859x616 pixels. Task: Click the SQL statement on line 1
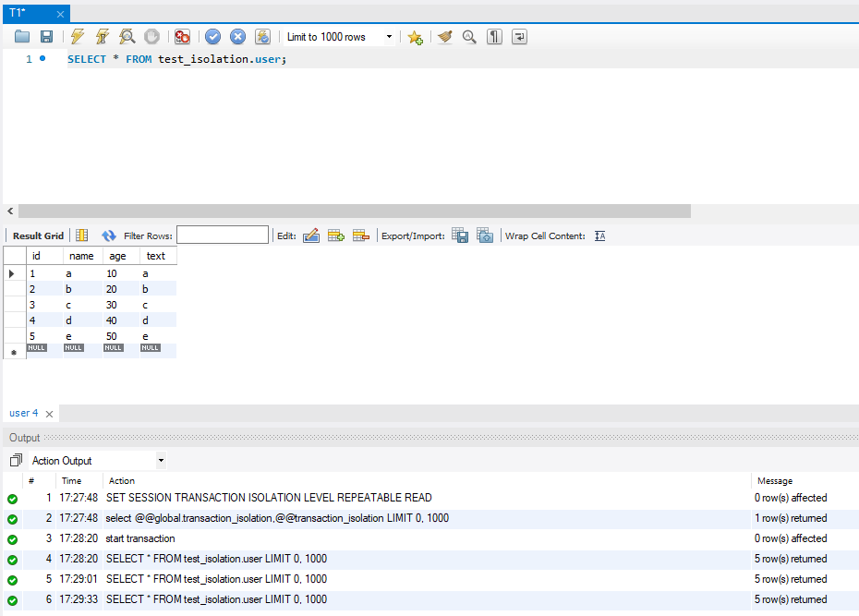(177, 59)
